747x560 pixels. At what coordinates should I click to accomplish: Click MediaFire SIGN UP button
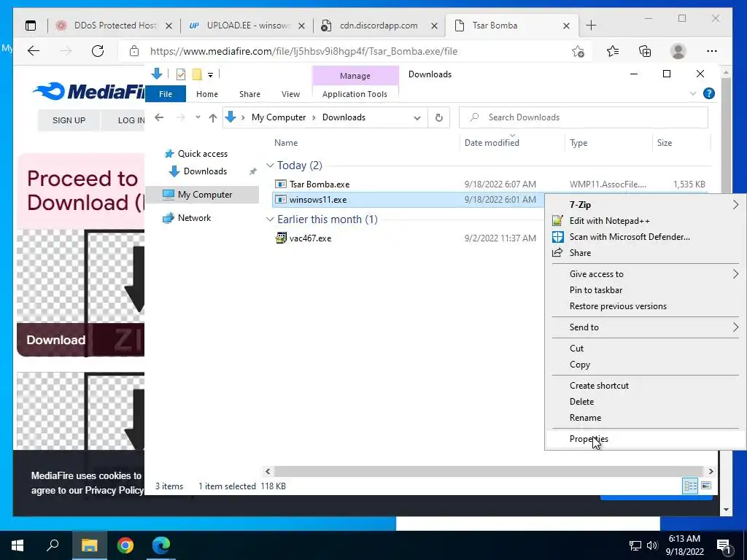pos(69,120)
